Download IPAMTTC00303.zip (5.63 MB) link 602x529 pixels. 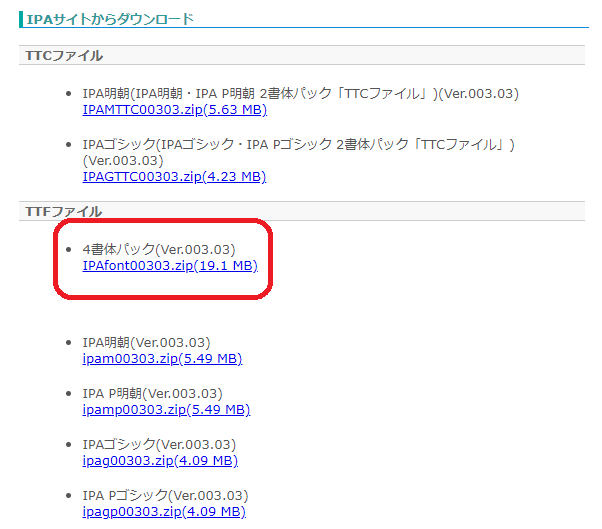click(175, 110)
